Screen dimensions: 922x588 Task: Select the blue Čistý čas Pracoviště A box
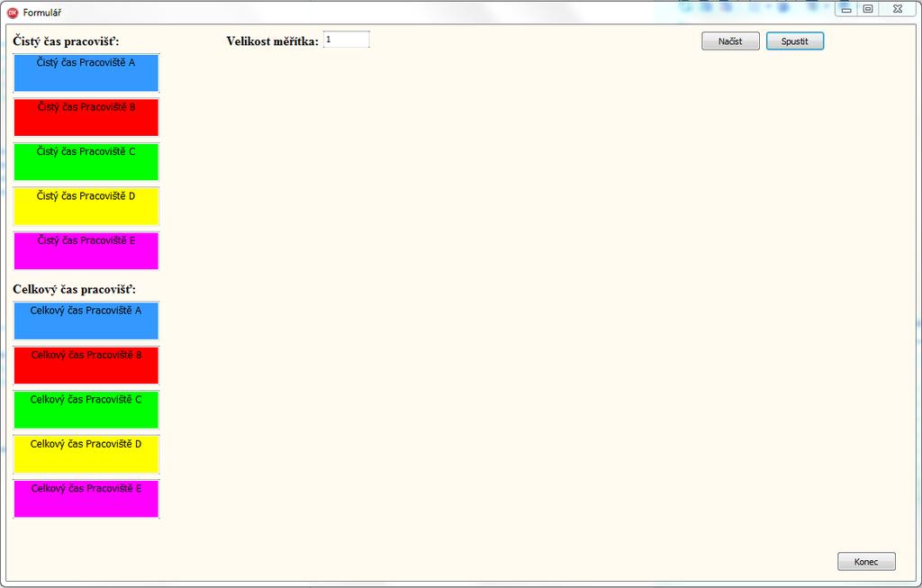pos(86,73)
